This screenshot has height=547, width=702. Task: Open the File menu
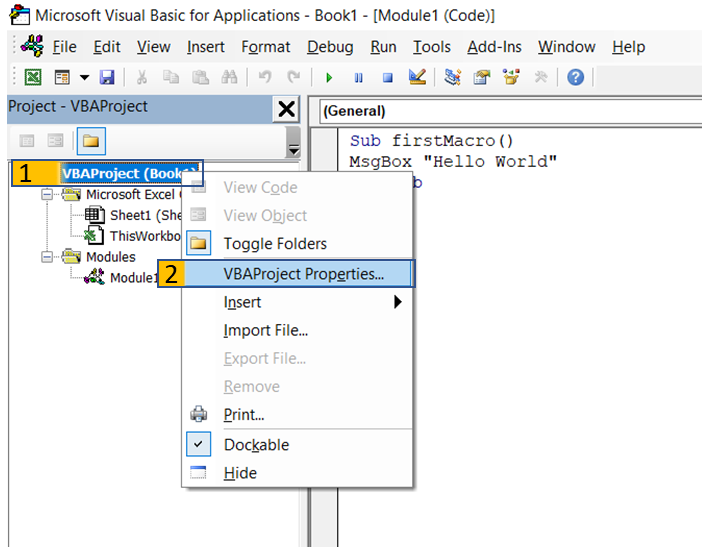tap(64, 47)
